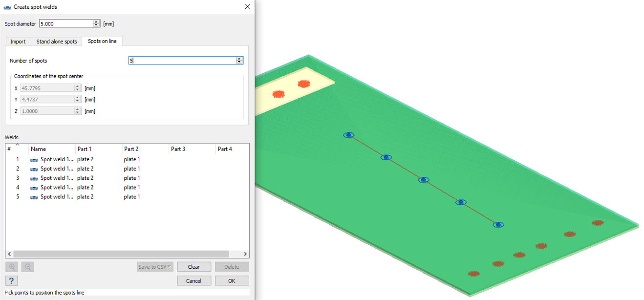Open help with the question mark icon

coord(11,280)
